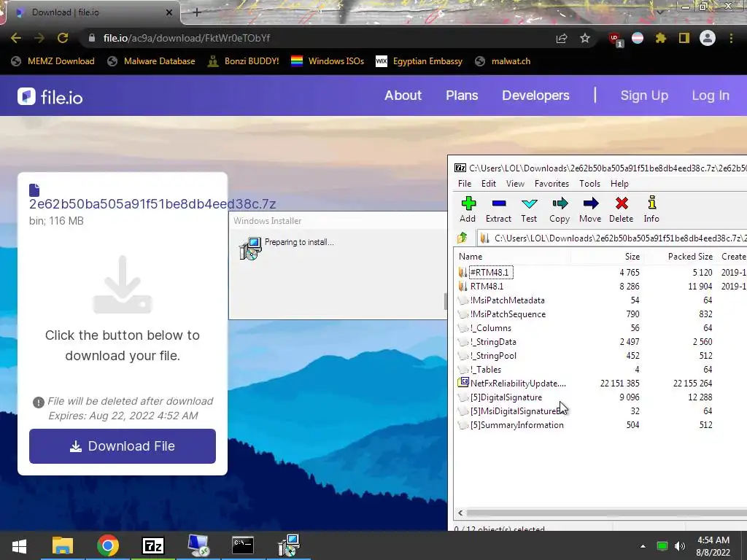Bookmark this page with the star icon
Viewport: 747px width, 560px height.
585,38
